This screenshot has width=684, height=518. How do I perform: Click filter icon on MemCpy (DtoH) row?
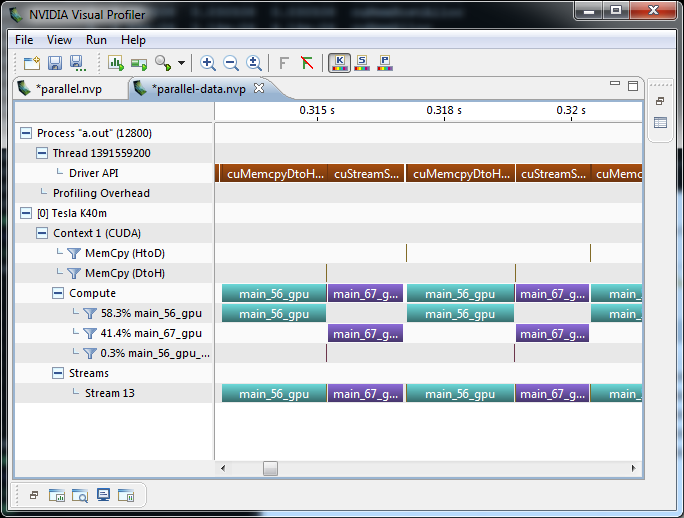(x=74, y=273)
